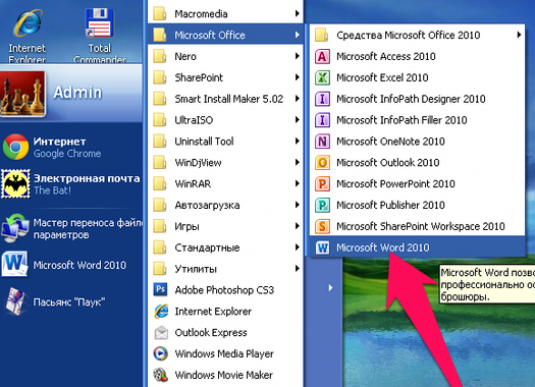The height and width of the screenshot is (387, 535).
Task: Launch the Spider solitaire game icon
Action: coord(15,302)
